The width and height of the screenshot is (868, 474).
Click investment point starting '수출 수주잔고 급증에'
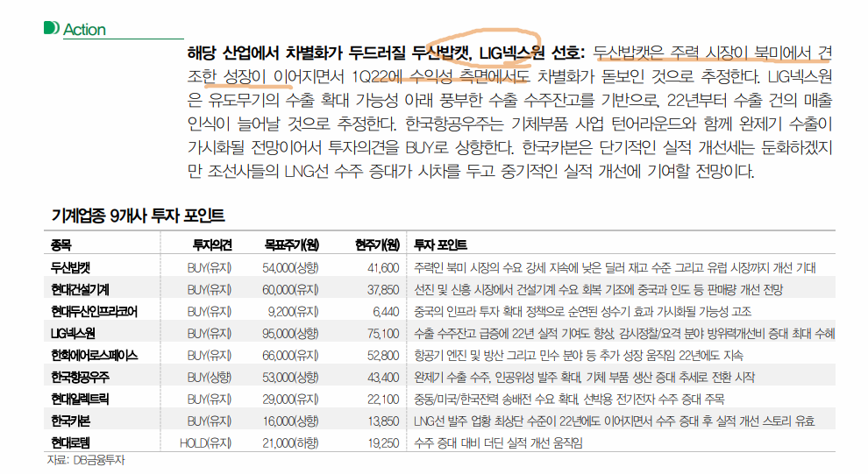[624, 334]
